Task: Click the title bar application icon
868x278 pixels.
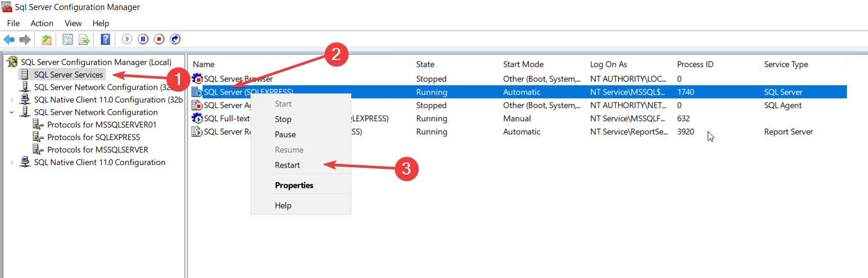Action: (7, 7)
